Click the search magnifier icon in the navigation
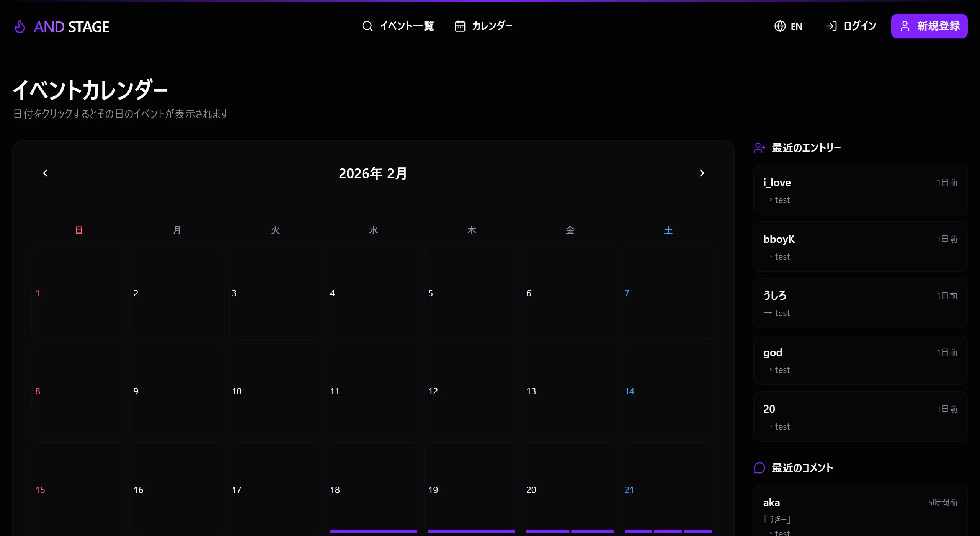The height and width of the screenshot is (536, 980). coord(367,26)
